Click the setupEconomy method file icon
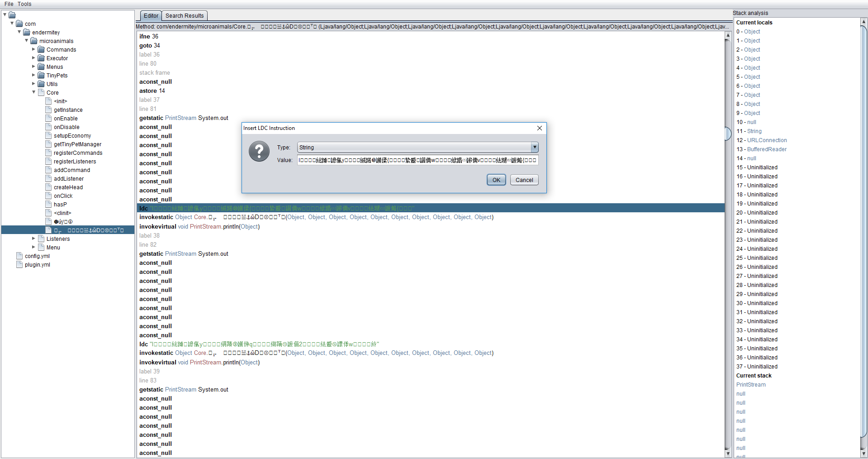 [x=48, y=136]
